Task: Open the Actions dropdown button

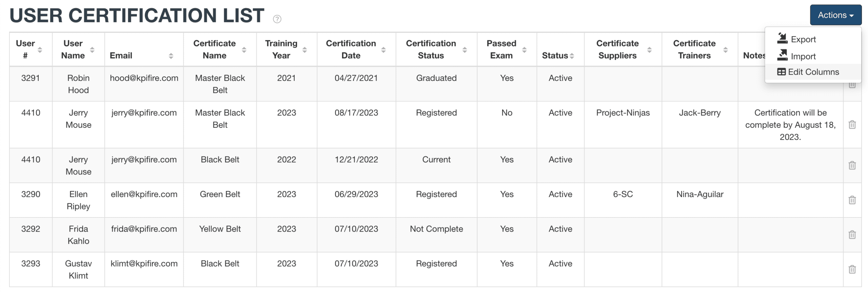Action: pyautogui.click(x=835, y=15)
